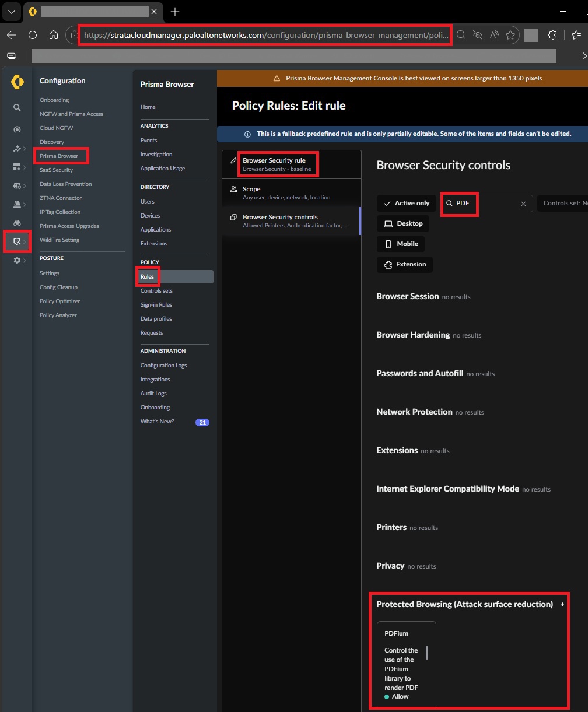Open browser Extensions puzzle icon
Image resolution: width=588 pixels, height=712 pixels.
pos(553,35)
